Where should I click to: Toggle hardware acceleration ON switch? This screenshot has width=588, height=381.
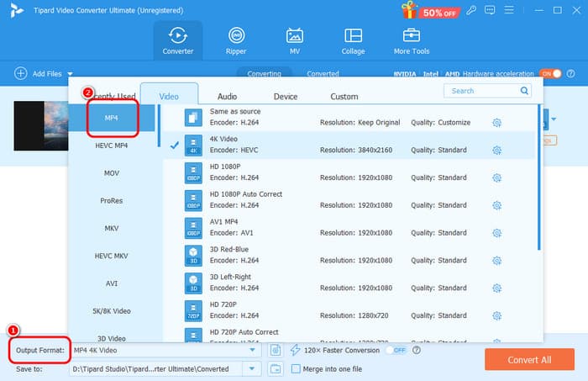(x=550, y=73)
